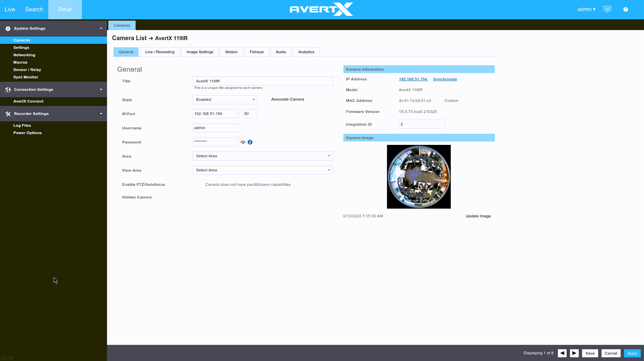
Task: Open the Image Settings tab
Action: [200, 52]
